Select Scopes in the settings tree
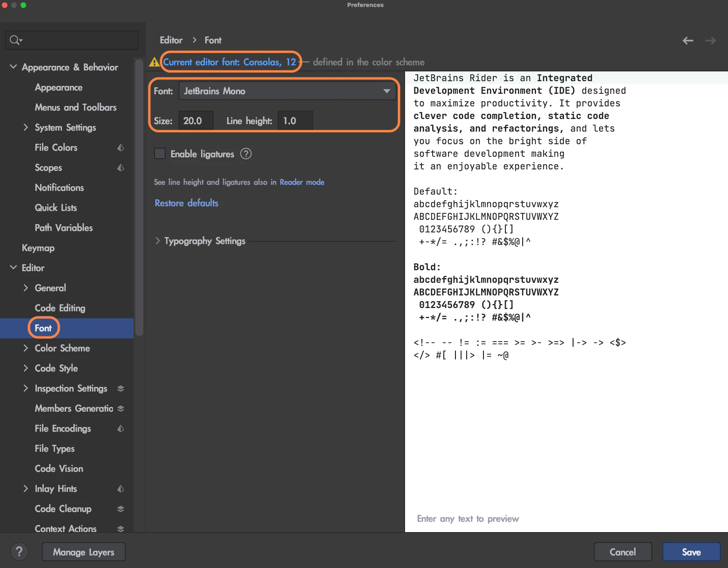This screenshot has height=568, width=728. point(48,168)
